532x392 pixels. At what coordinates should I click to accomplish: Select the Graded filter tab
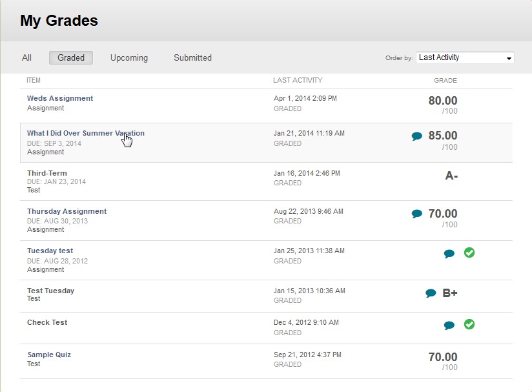tap(71, 57)
